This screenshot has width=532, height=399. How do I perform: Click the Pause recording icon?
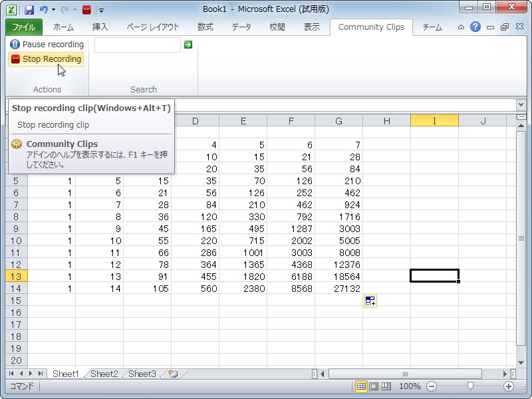point(14,44)
